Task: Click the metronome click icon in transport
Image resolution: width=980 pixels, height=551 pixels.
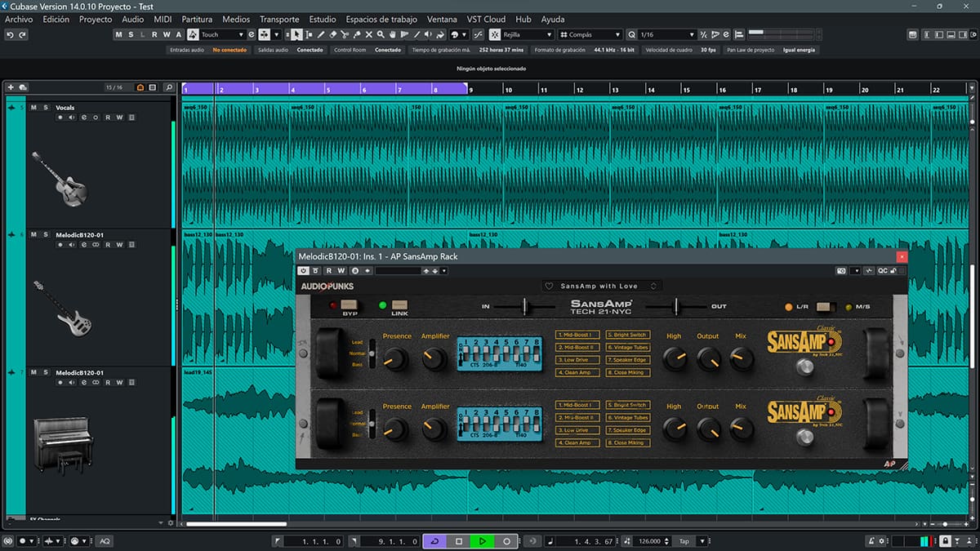Action: click(871, 540)
